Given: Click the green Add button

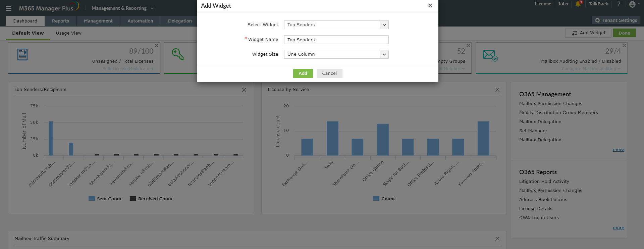Looking at the screenshot, I should 303,73.
